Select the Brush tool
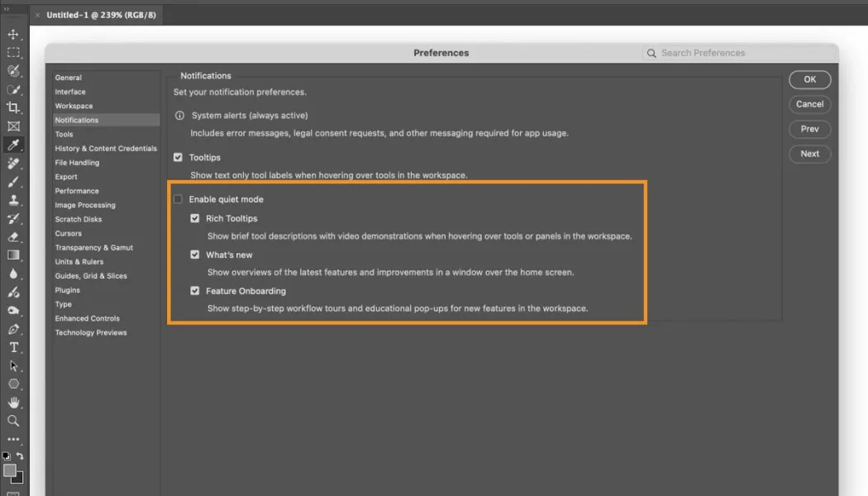This screenshot has height=496, width=868. 13,182
